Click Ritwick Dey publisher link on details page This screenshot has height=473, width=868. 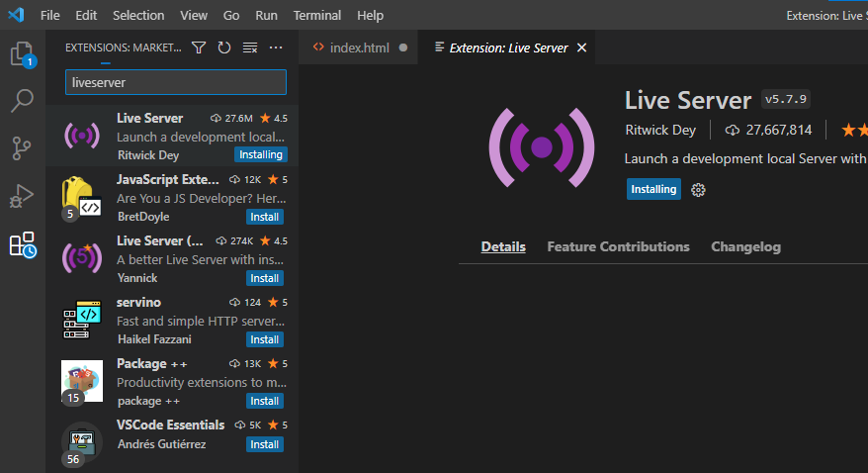[x=660, y=131]
